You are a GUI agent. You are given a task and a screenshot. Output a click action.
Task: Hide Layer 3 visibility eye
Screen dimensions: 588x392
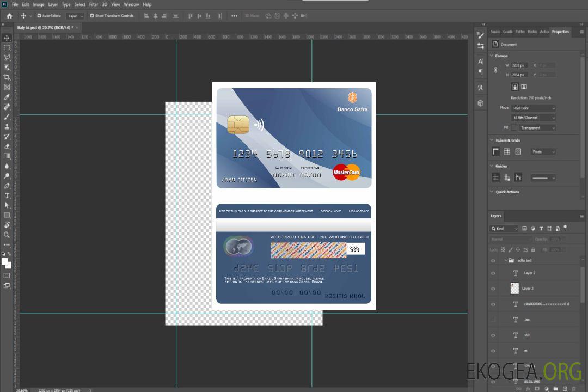click(x=493, y=289)
